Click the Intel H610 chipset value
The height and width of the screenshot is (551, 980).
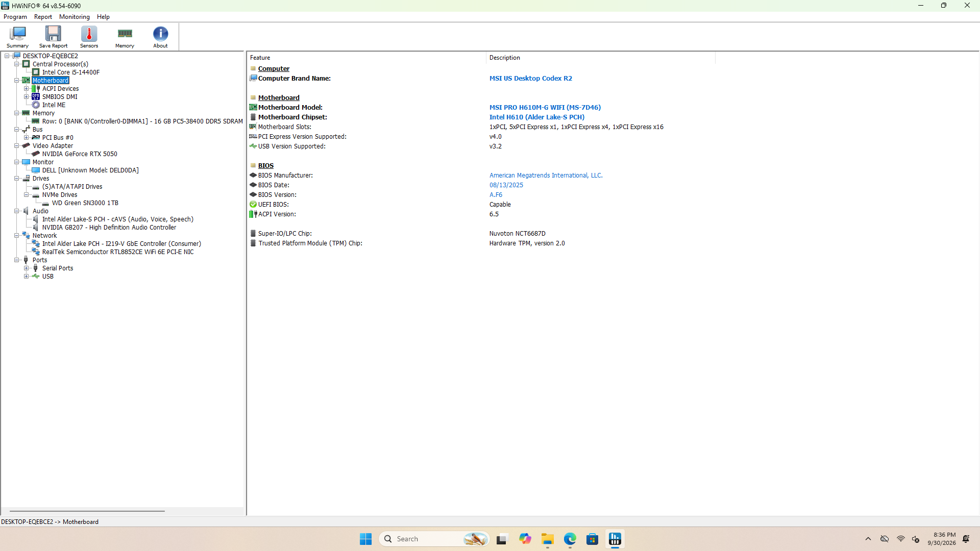tap(537, 117)
